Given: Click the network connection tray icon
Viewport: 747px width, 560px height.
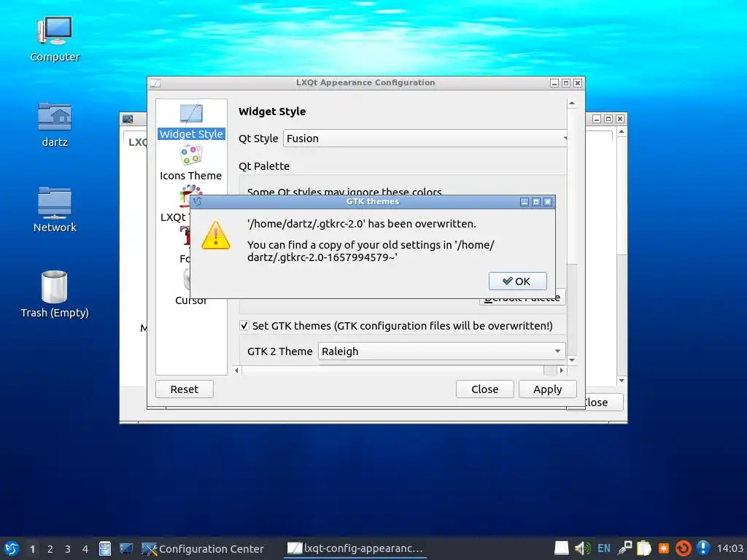Looking at the screenshot, I should (624, 548).
